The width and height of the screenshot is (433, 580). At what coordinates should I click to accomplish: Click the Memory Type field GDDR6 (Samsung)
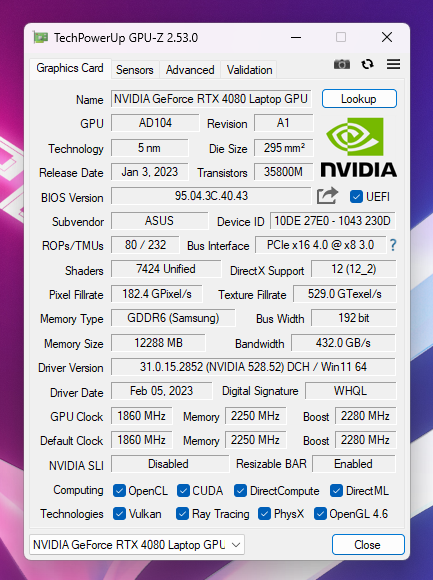(173, 318)
